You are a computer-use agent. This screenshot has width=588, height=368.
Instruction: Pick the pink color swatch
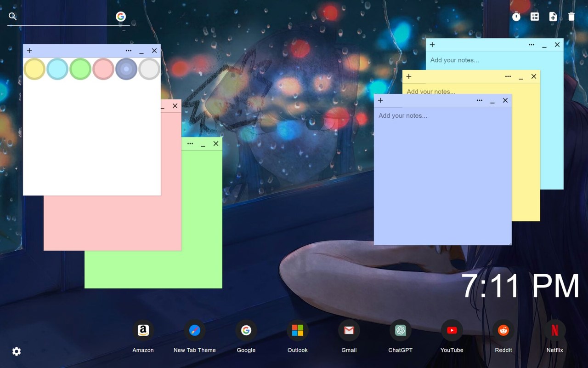(x=103, y=69)
